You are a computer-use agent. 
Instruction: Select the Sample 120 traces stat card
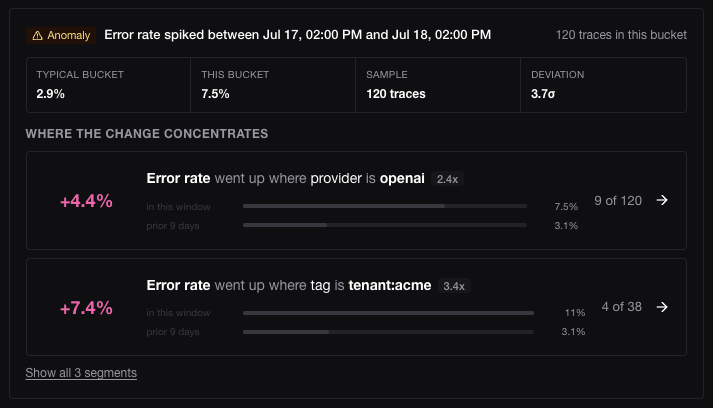coord(438,85)
